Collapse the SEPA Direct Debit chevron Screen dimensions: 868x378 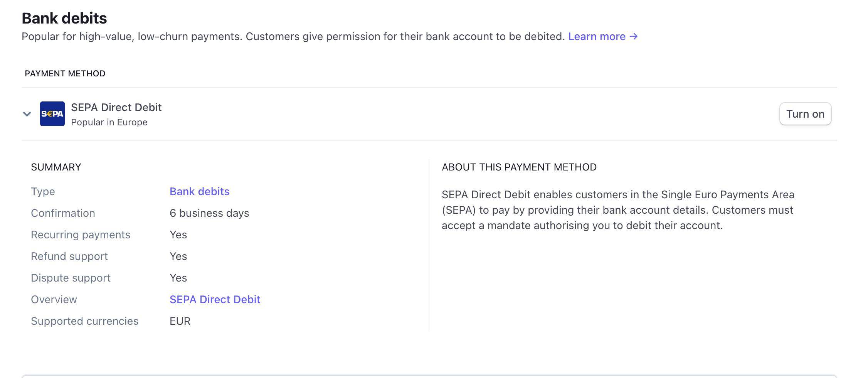pos(27,114)
